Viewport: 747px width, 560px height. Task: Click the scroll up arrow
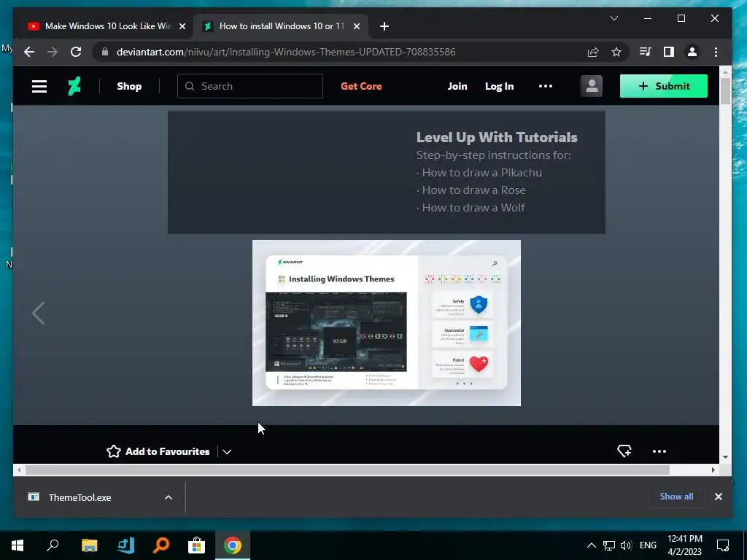pos(725,72)
